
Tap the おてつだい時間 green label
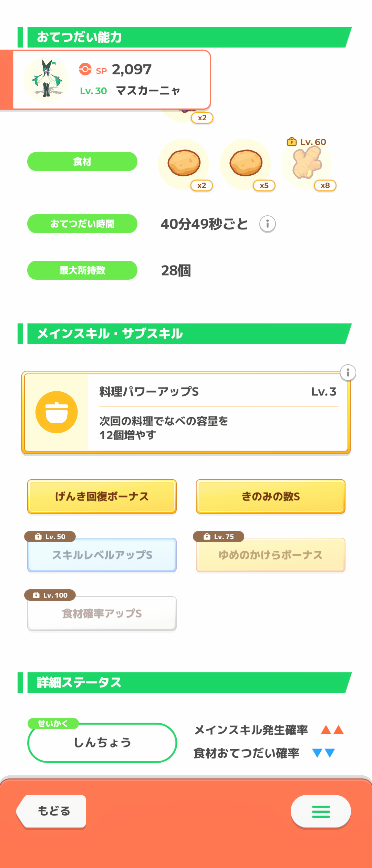(x=82, y=224)
